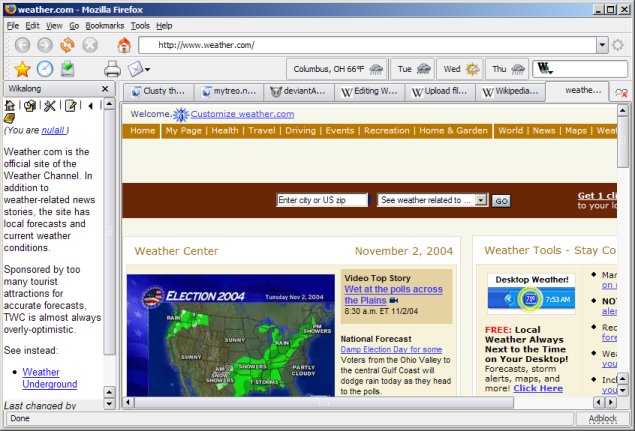Click the Stop loading icon
Viewport: 635px width, 431px height.
(x=90, y=45)
